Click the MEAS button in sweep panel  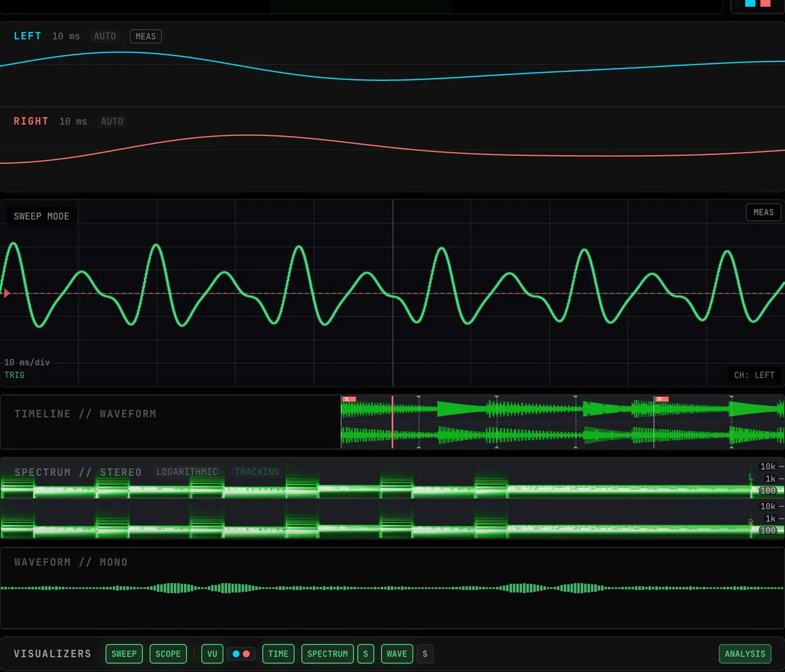764,212
